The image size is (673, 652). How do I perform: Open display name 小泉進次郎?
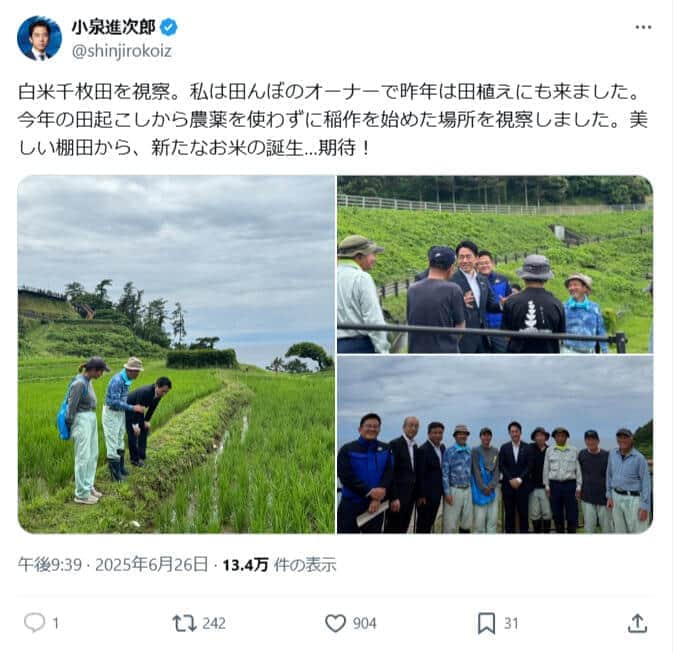click(x=113, y=27)
